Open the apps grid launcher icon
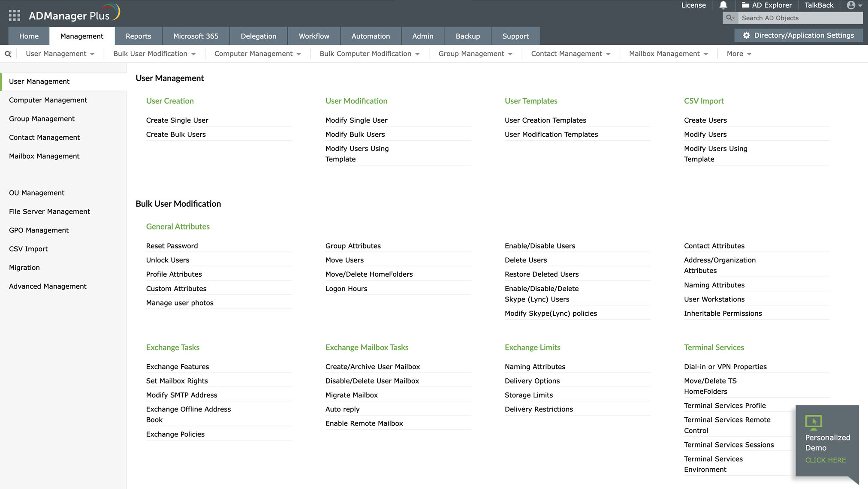 14,15
